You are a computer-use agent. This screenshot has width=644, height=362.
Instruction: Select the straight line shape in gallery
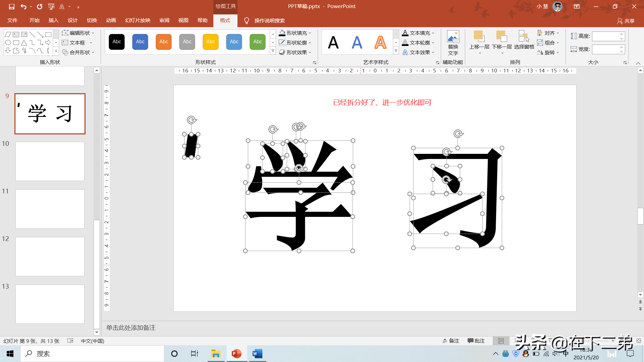coord(32,35)
